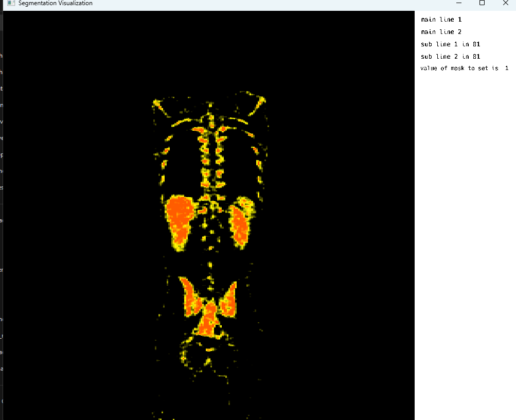
Task: Click the application icon in the title bar
Action: point(11,3)
